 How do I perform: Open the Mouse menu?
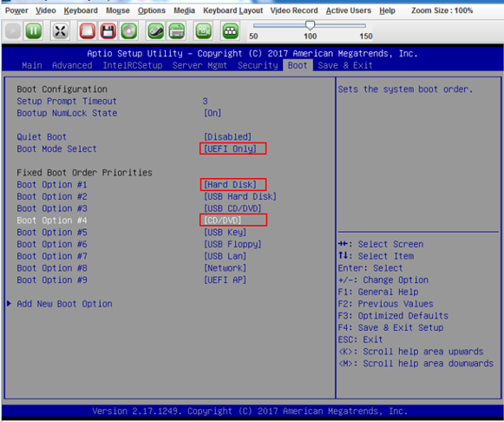(x=118, y=10)
